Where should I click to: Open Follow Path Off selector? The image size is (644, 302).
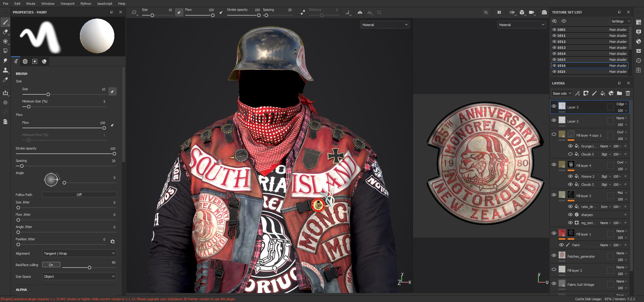click(x=79, y=195)
